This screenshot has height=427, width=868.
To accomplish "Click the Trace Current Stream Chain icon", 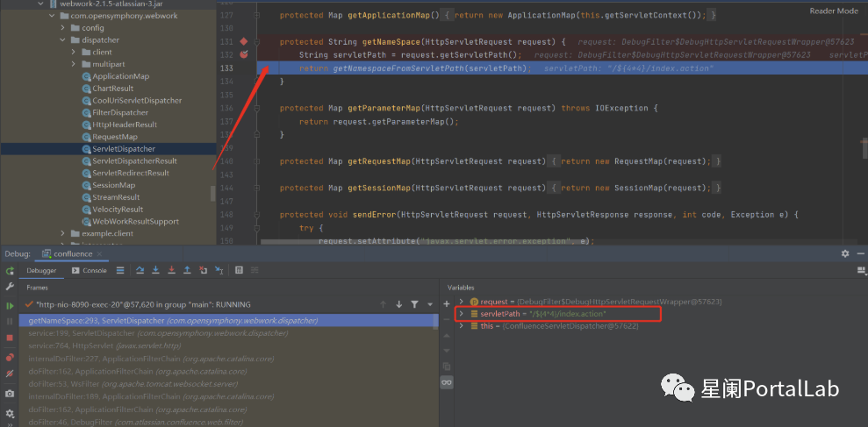I will pyautogui.click(x=255, y=270).
